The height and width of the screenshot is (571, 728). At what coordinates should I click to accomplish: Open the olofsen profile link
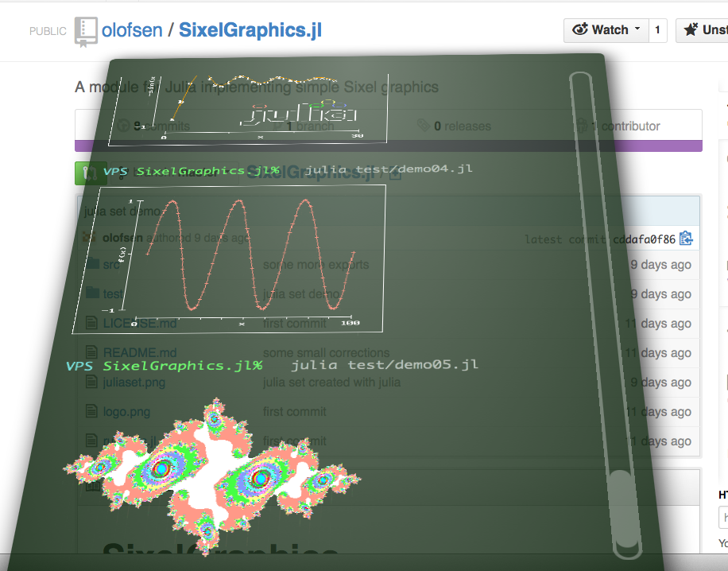click(132, 29)
